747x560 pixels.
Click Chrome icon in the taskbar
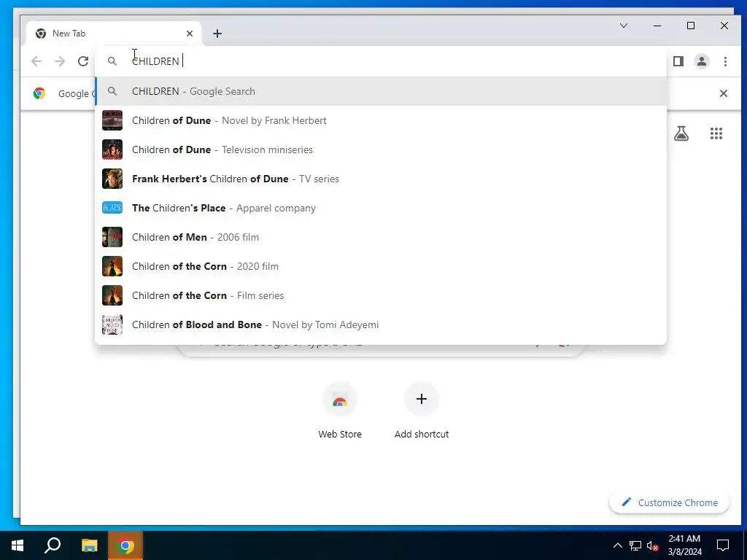tap(125, 545)
